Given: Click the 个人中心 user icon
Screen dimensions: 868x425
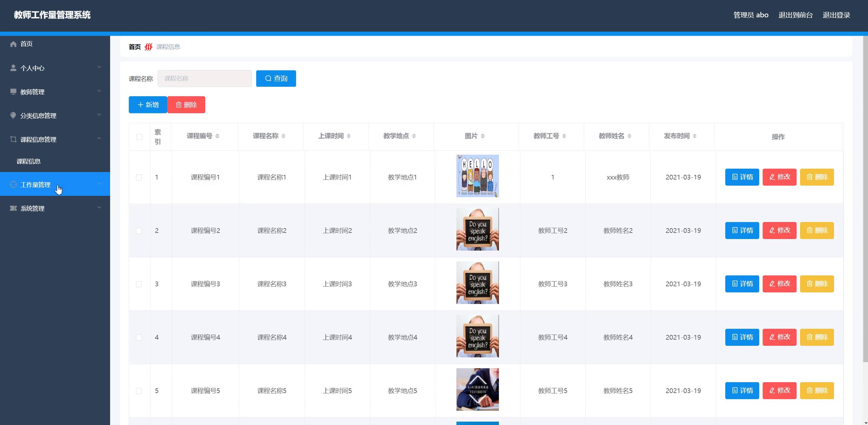Looking at the screenshot, I should [x=13, y=68].
